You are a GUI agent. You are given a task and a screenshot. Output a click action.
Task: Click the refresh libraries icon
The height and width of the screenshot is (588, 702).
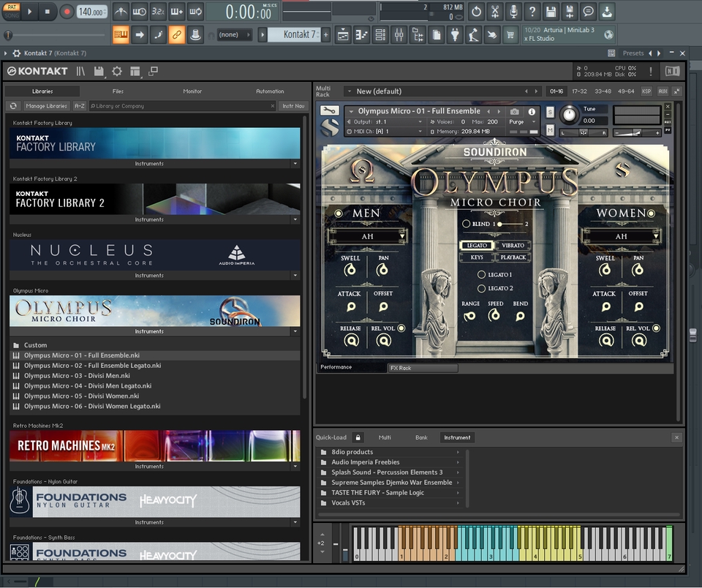pyautogui.click(x=13, y=106)
